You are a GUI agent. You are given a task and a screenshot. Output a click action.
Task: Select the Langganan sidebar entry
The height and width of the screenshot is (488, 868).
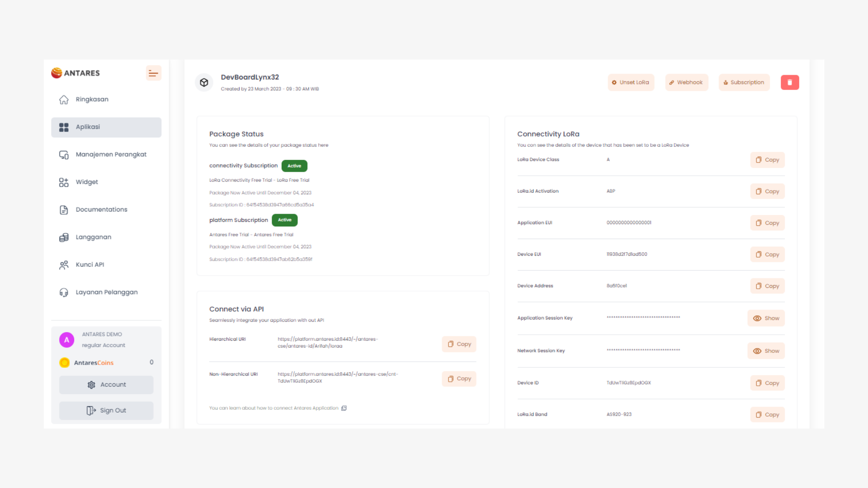tap(93, 237)
